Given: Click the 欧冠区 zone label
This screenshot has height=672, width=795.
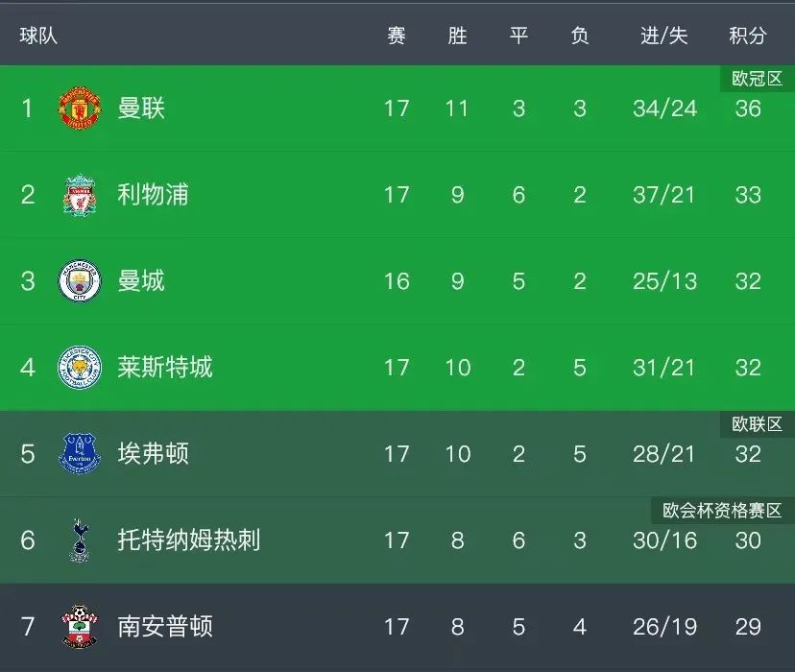Looking at the screenshot, I should pos(757,79).
